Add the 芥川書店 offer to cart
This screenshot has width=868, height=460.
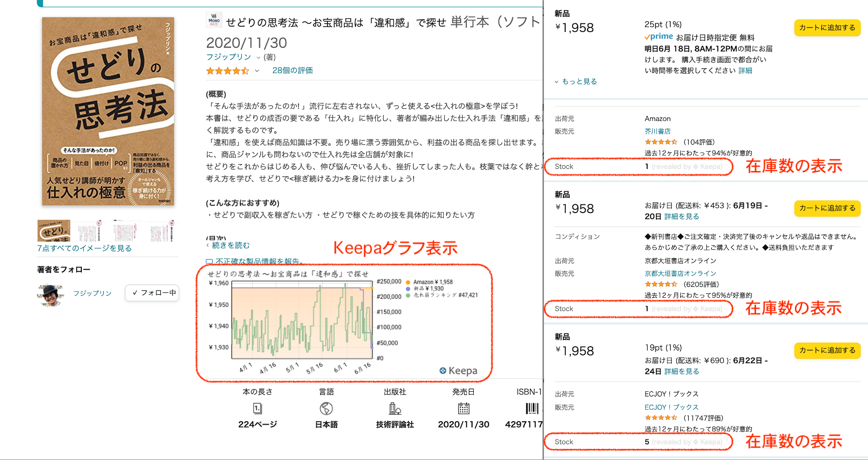click(x=827, y=28)
